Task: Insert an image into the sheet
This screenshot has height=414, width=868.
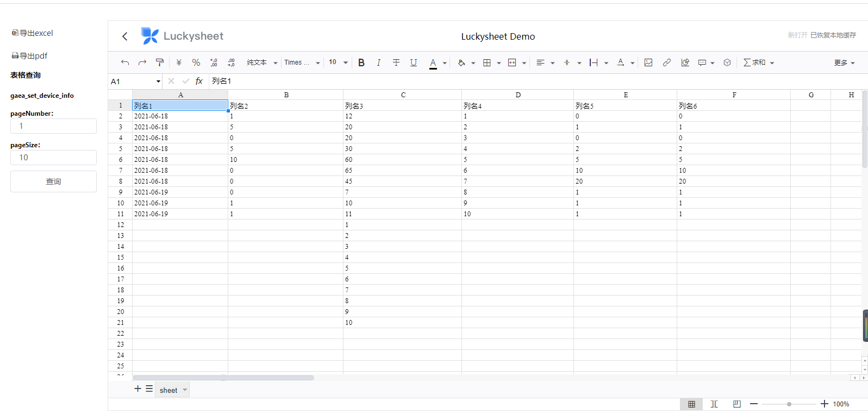Action: (x=648, y=62)
